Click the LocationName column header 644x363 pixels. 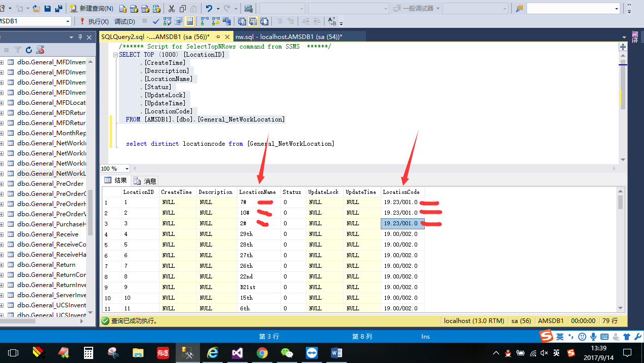pyautogui.click(x=258, y=192)
